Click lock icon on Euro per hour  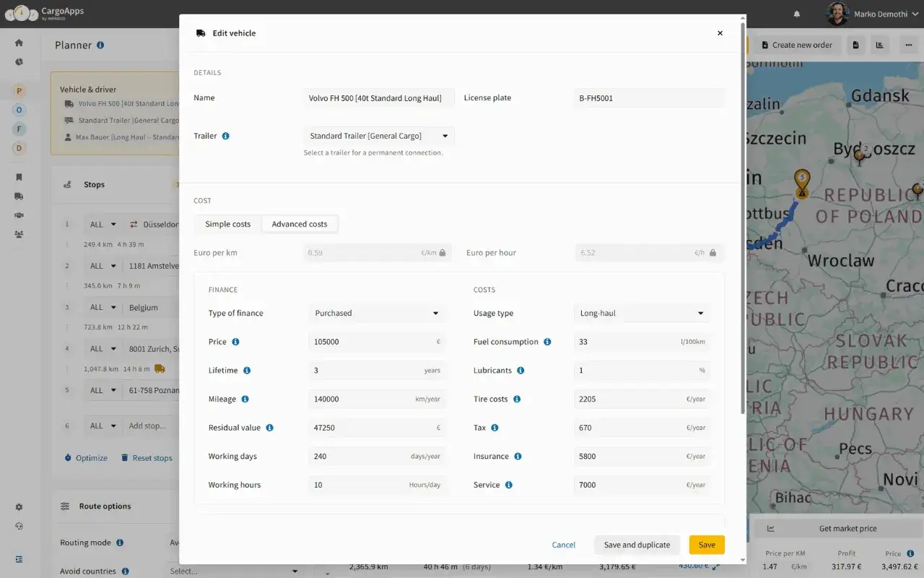pyautogui.click(x=713, y=253)
